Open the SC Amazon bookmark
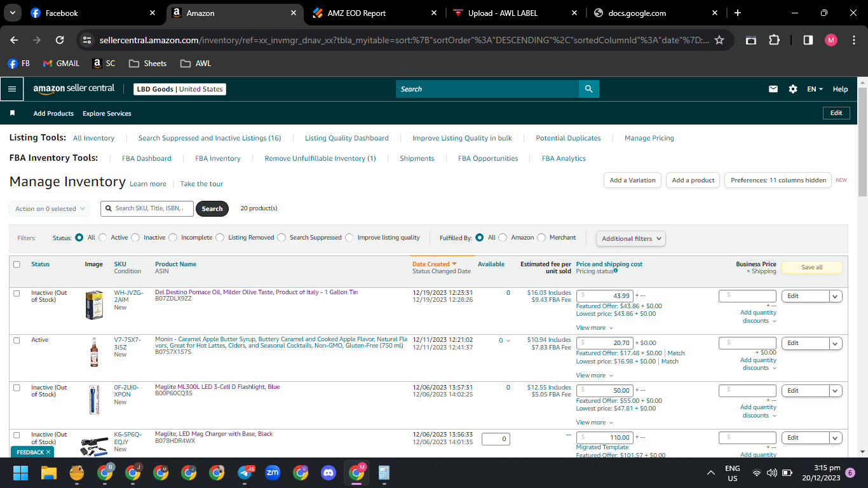868x488 pixels. [104, 64]
